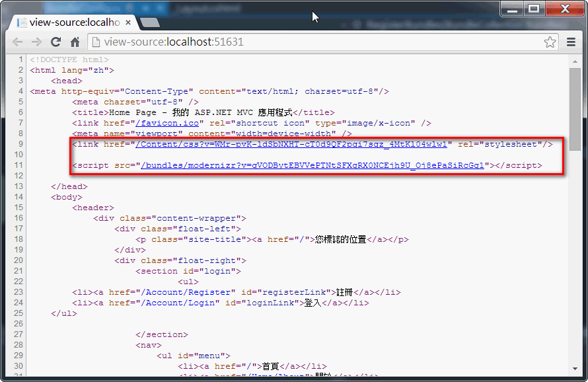The image size is (588, 382).
Task: Click the <head> tag on line 3
Action: click(x=67, y=81)
